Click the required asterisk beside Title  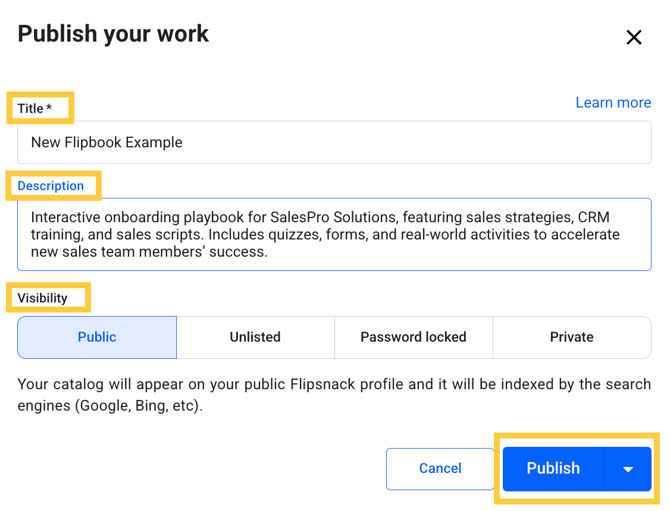tap(49, 107)
